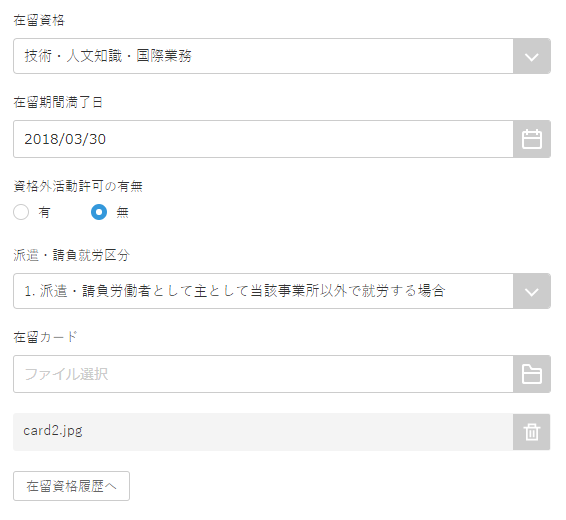The image size is (566, 520).
Task: Expand the 在留資格 dropdown arrow
Action: [x=532, y=56]
